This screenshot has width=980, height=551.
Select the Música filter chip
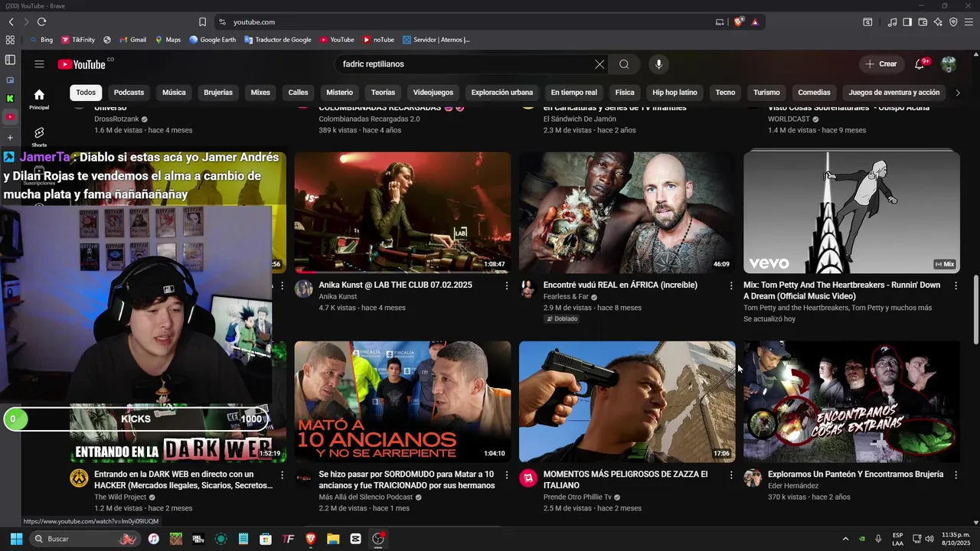pyautogui.click(x=174, y=93)
